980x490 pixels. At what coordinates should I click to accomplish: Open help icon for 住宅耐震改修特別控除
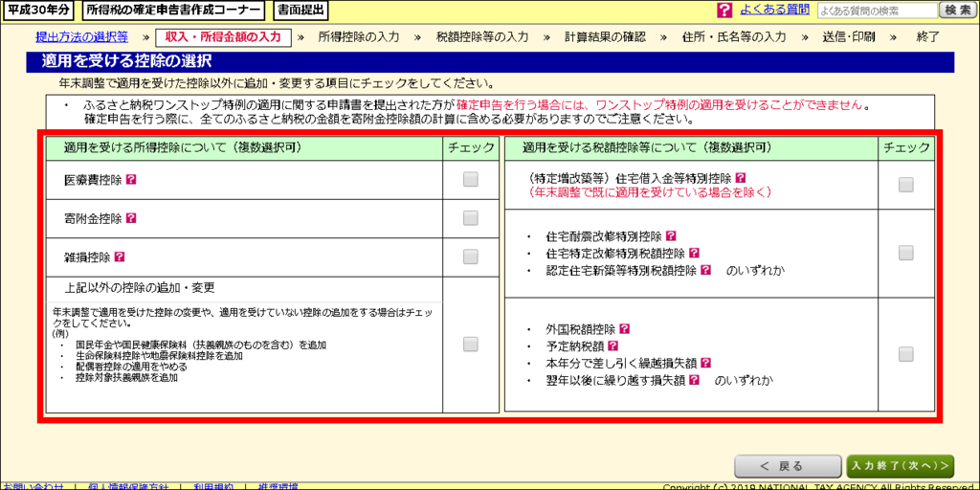point(671,237)
